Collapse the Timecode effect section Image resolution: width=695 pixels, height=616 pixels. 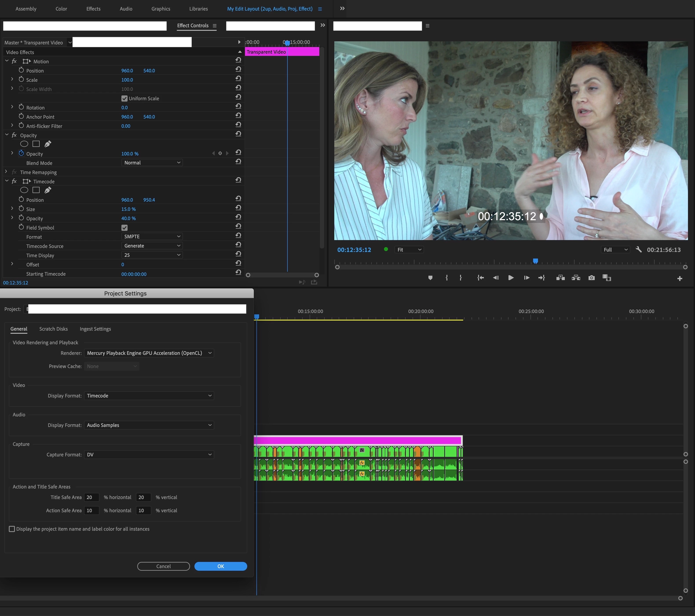tap(6, 181)
